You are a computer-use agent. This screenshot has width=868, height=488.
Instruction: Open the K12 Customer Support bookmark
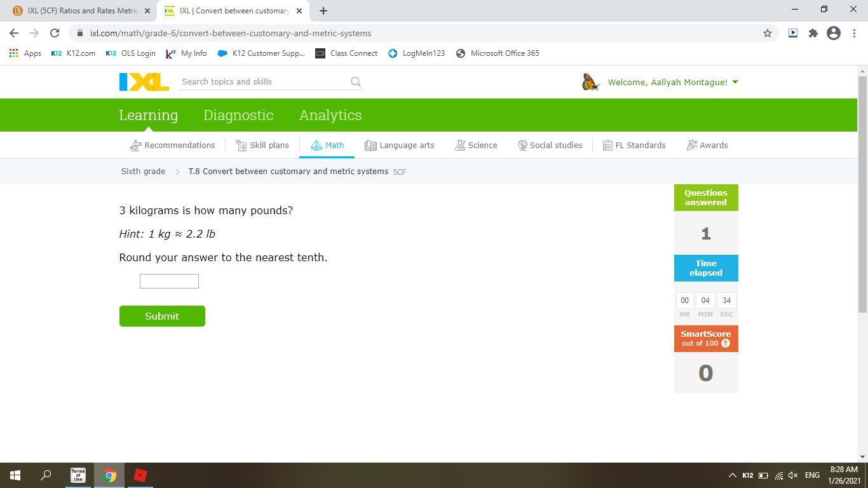click(261, 53)
